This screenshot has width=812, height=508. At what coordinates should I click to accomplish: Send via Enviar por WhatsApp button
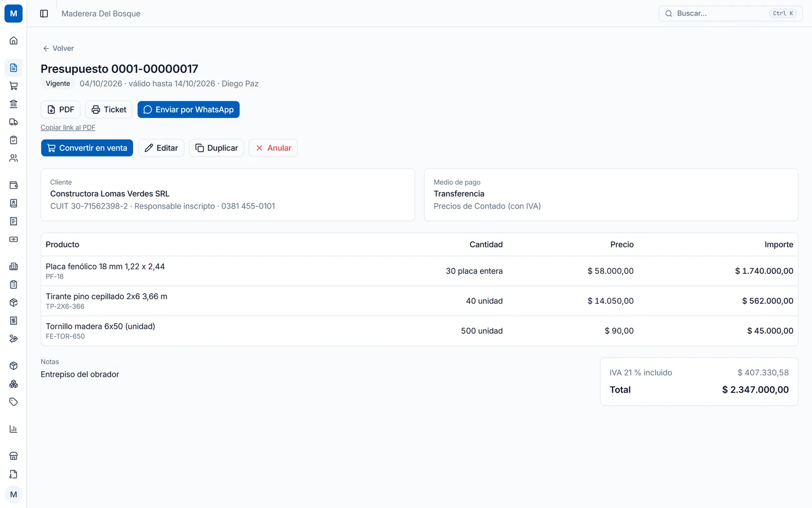(188, 110)
